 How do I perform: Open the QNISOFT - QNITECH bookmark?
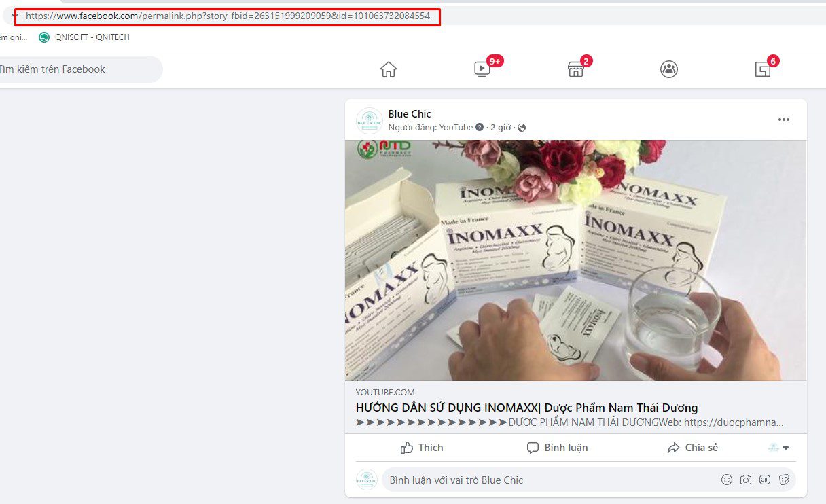pos(84,37)
